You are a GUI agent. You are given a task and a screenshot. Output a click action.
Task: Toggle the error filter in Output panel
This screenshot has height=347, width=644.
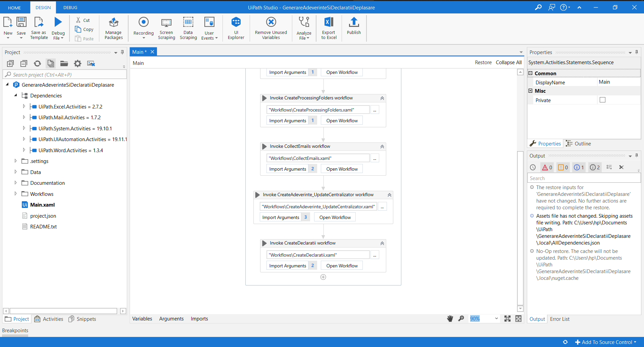[547, 167]
